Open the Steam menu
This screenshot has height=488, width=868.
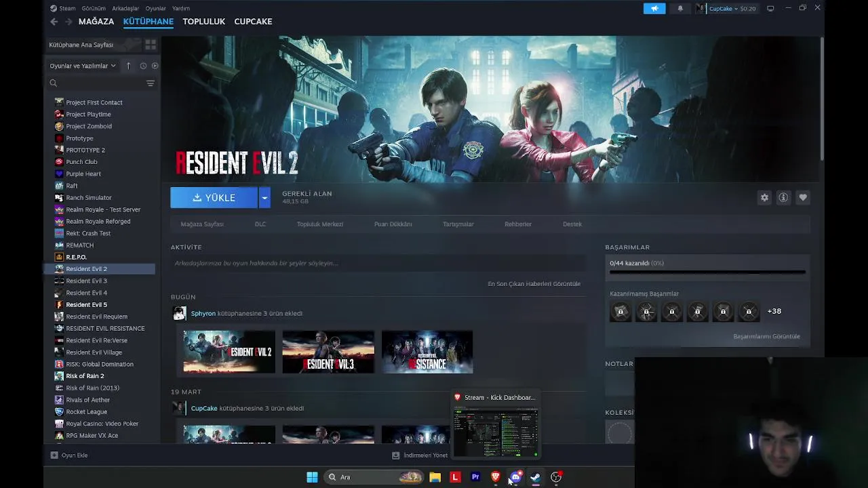63,8
